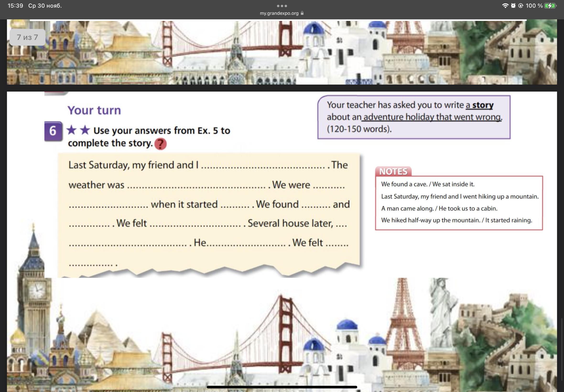
Task: Tap blank after 'weather was'
Action: pyautogui.click(x=196, y=187)
